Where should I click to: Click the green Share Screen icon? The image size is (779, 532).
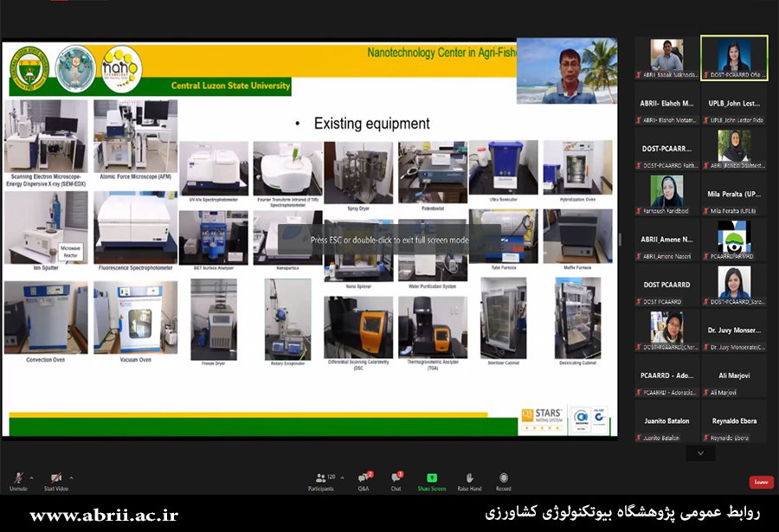pyautogui.click(x=432, y=478)
